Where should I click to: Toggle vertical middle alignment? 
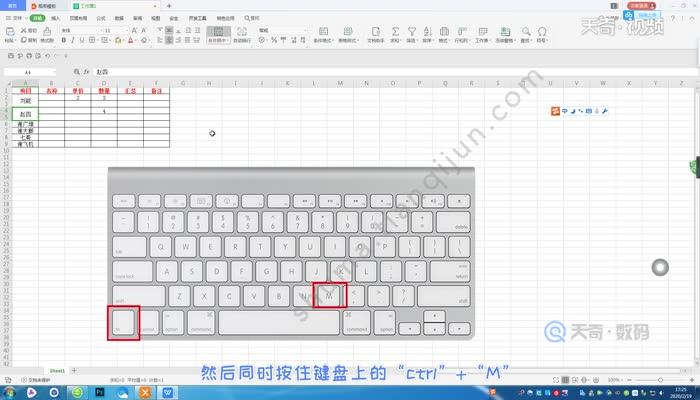pyautogui.click(x=169, y=30)
